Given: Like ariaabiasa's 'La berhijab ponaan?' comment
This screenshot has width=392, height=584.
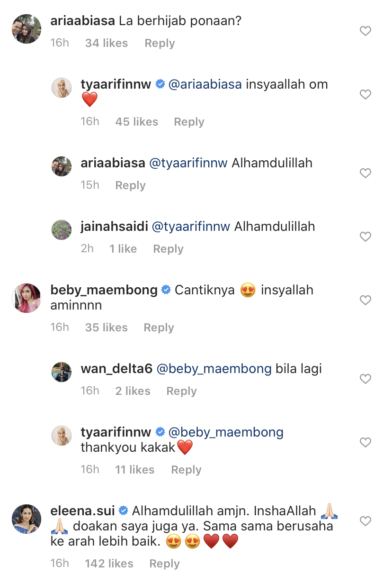Looking at the screenshot, I should coord(365,31).
